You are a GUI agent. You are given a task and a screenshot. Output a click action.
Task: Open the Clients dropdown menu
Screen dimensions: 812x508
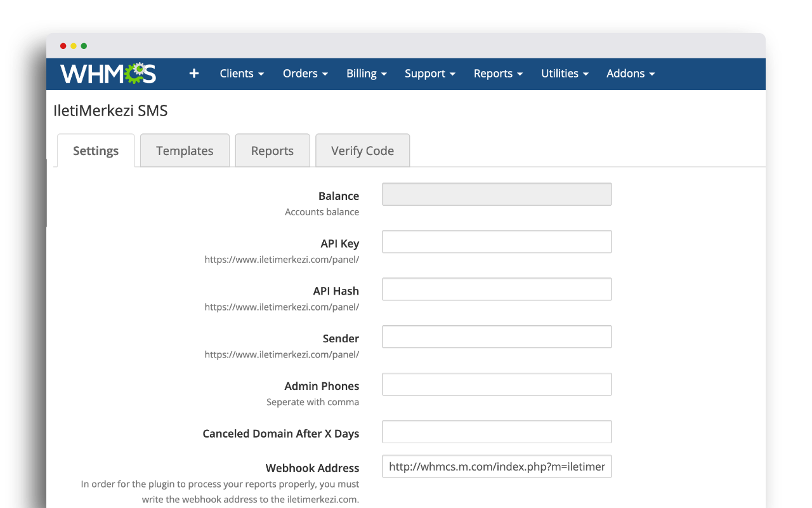241,74
